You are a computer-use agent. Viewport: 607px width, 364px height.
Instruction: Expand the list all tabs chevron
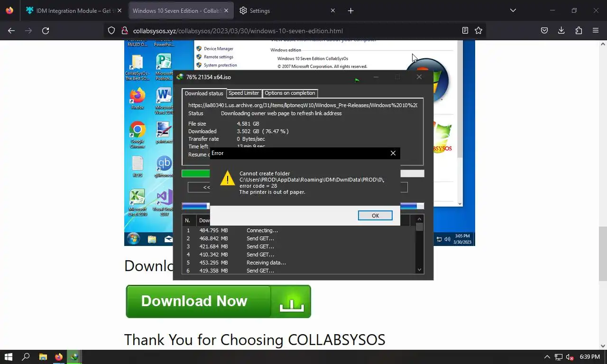coord(513,10)
